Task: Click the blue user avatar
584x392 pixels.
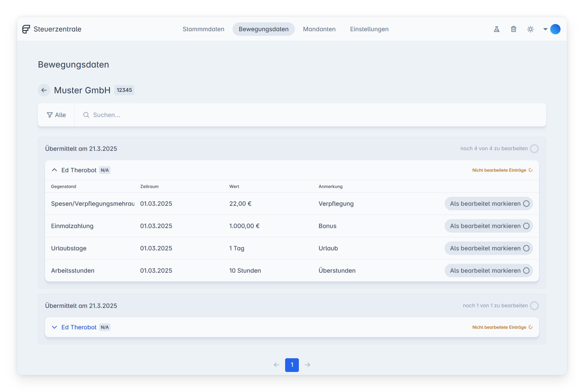Action: 555,29
